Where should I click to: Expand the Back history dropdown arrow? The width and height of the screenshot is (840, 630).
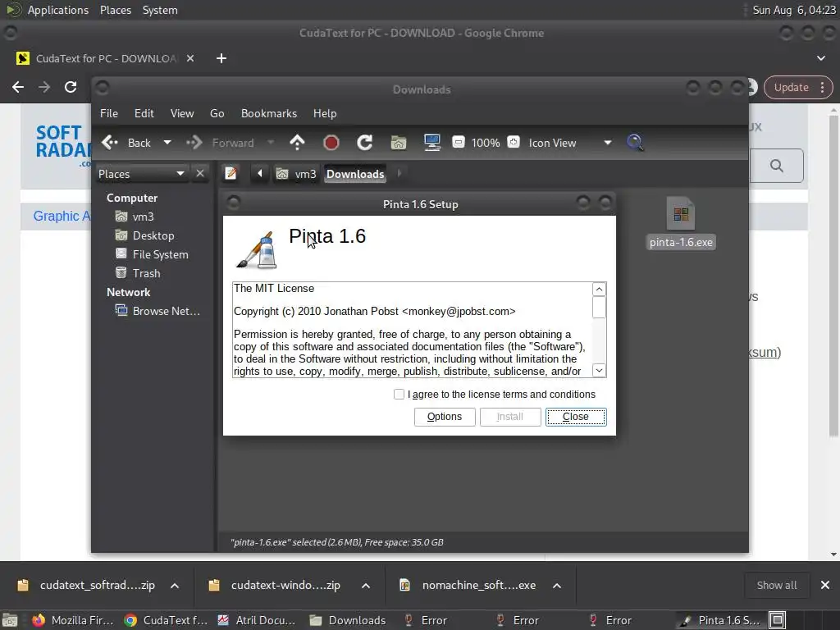click(167, 143)
